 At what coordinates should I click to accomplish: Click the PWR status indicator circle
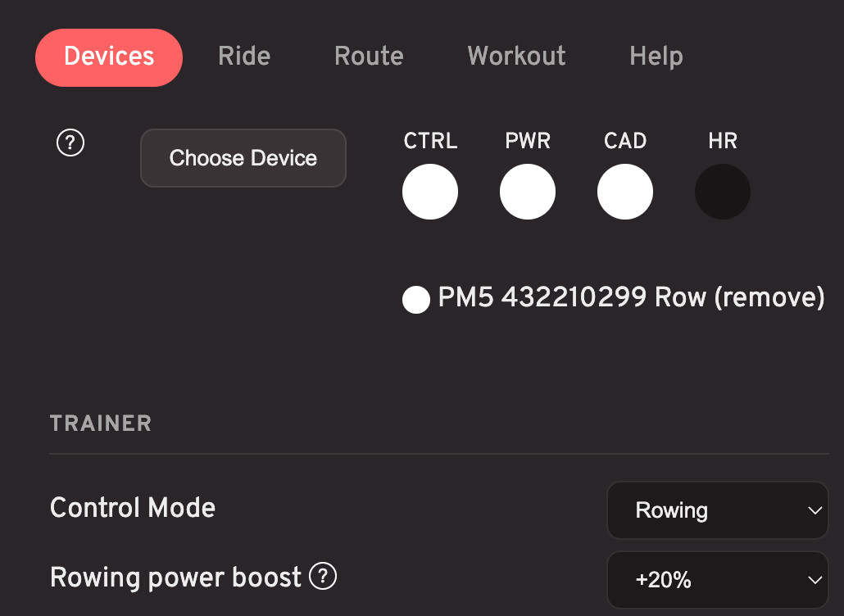[x=528, y=192]
